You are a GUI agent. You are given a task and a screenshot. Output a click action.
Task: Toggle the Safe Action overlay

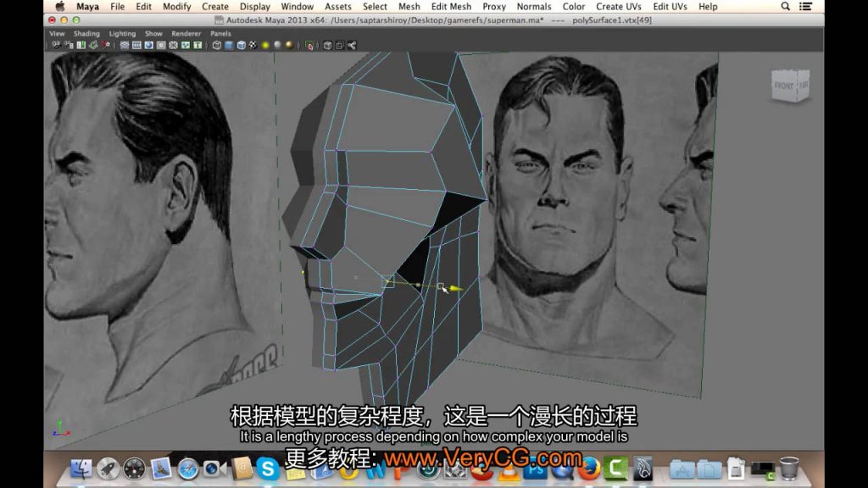click(186, 46)
